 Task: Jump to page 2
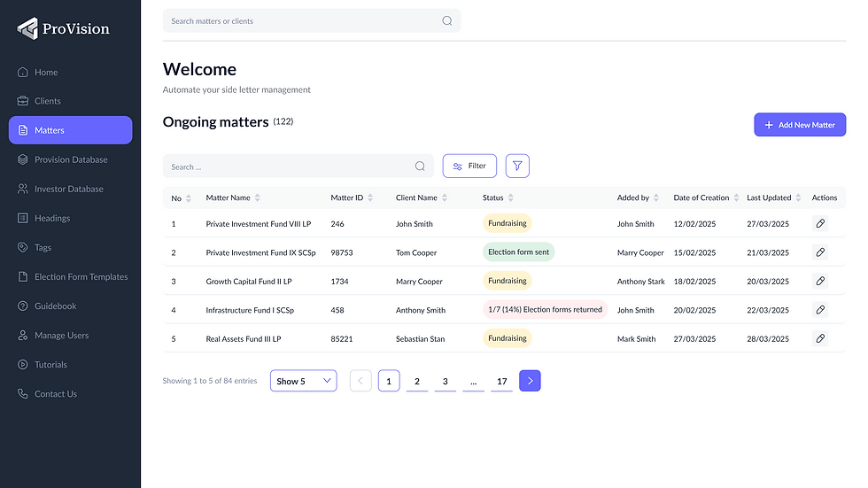coord(417,381)
